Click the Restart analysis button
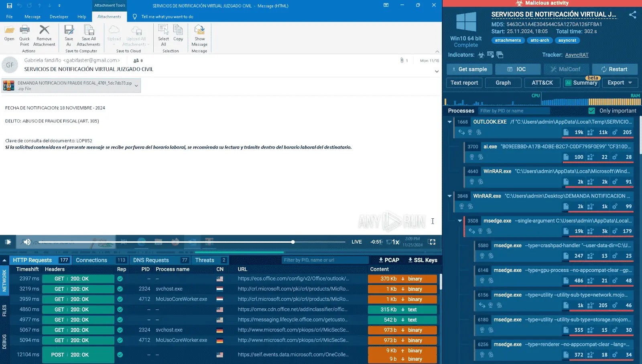 coord(615,69)
